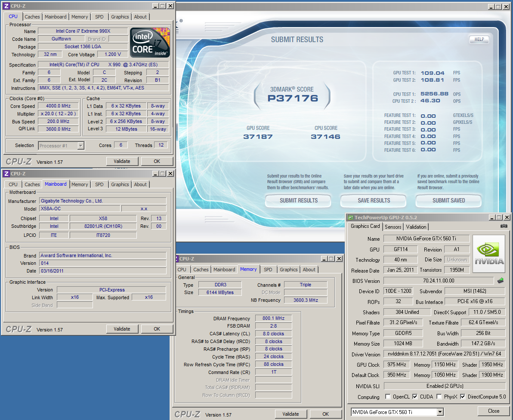Image resolution: width=513 pixels, height=420 pixels.
Task: Click the GPU-Z screenshot camera icon
Action: [x=504, y=226]
